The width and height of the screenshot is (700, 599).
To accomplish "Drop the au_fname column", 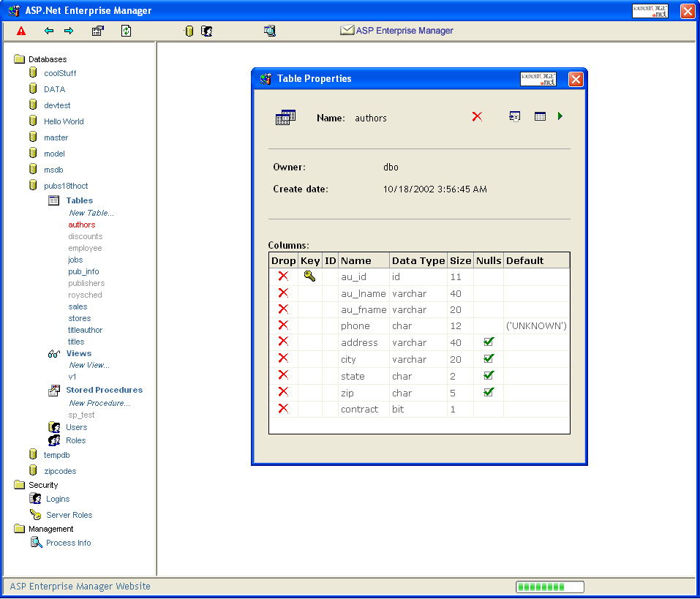I will [x=283, y=309].
